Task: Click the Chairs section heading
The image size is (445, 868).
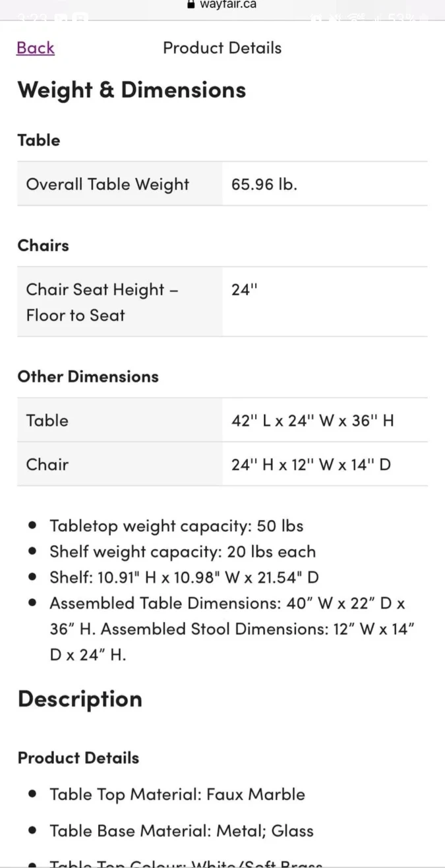Action: 44,245
